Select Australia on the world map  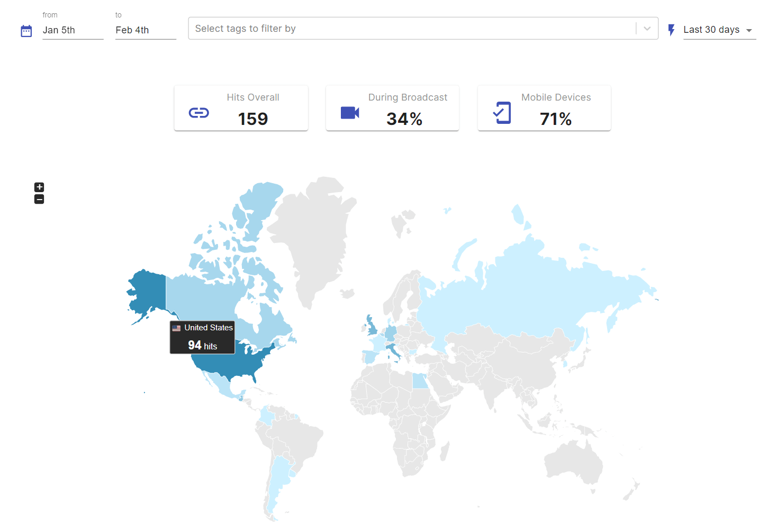pos(574,462)
